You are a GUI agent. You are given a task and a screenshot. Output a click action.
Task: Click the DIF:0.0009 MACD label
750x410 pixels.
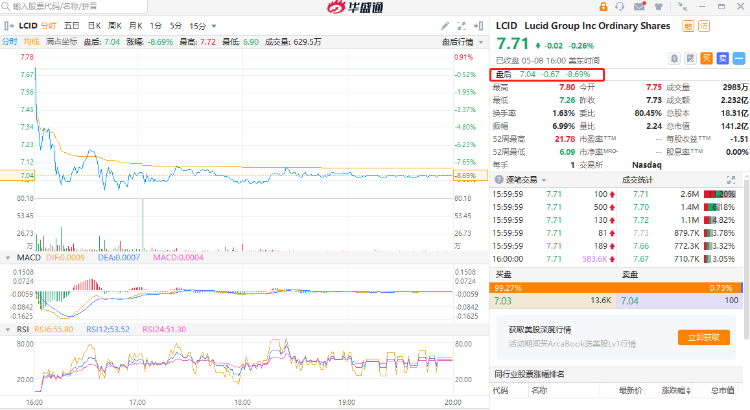[x=65, y=258]
